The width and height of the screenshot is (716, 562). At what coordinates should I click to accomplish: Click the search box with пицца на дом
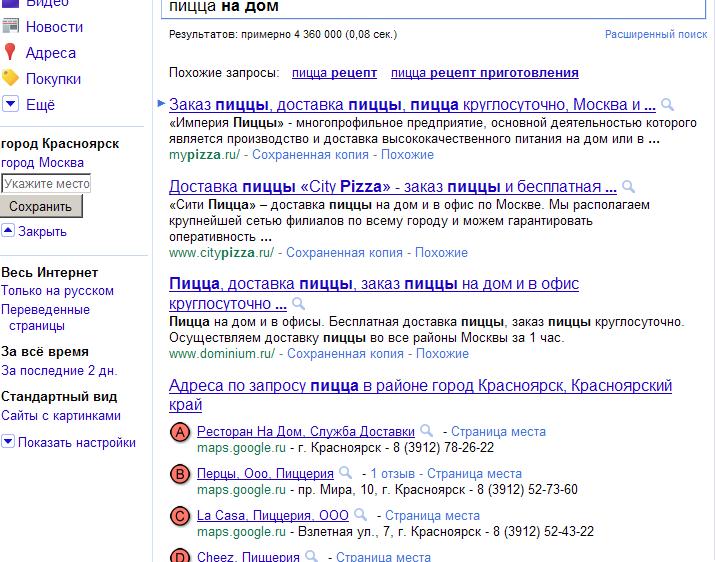coord(433,9)
